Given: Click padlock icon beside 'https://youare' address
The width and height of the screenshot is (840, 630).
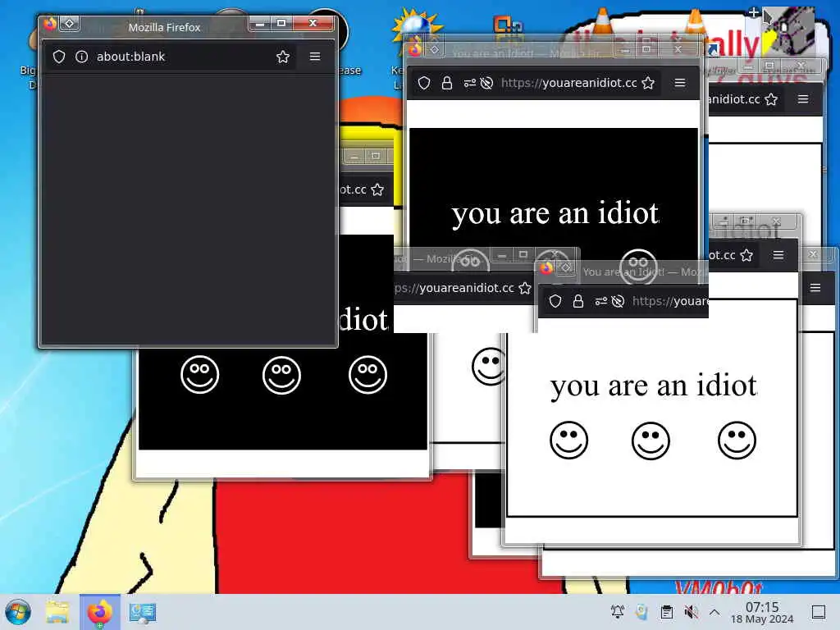Looking at the screenshot, I should 578,302.
